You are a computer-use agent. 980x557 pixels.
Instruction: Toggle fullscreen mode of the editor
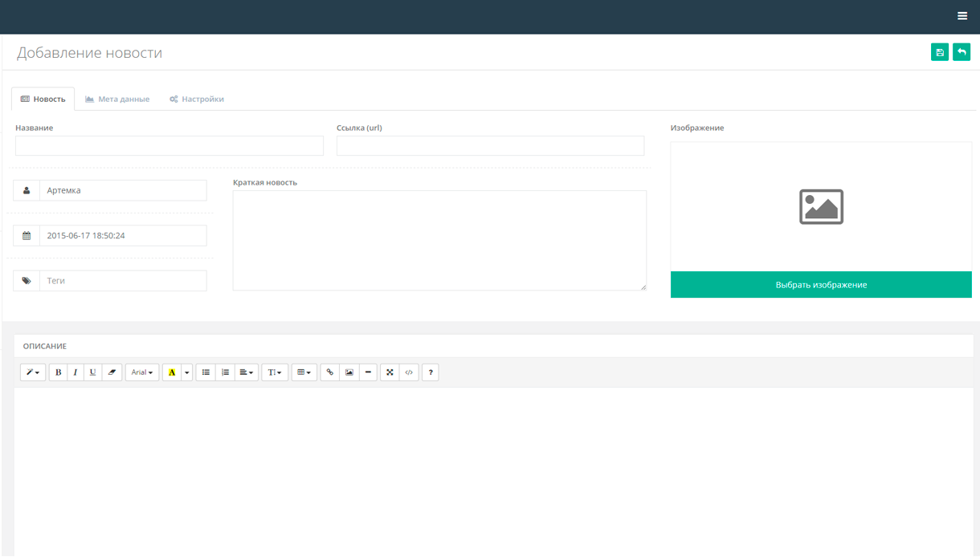[x=390, y=372]
